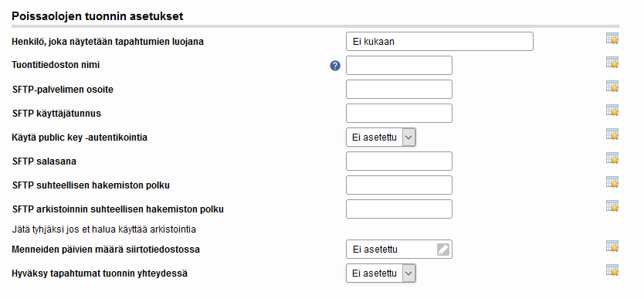Open Hyväksy tapahtumat tuonnin yhteydessä dropdown
Viewport: 644px width, 299px height.
(381, 274)
